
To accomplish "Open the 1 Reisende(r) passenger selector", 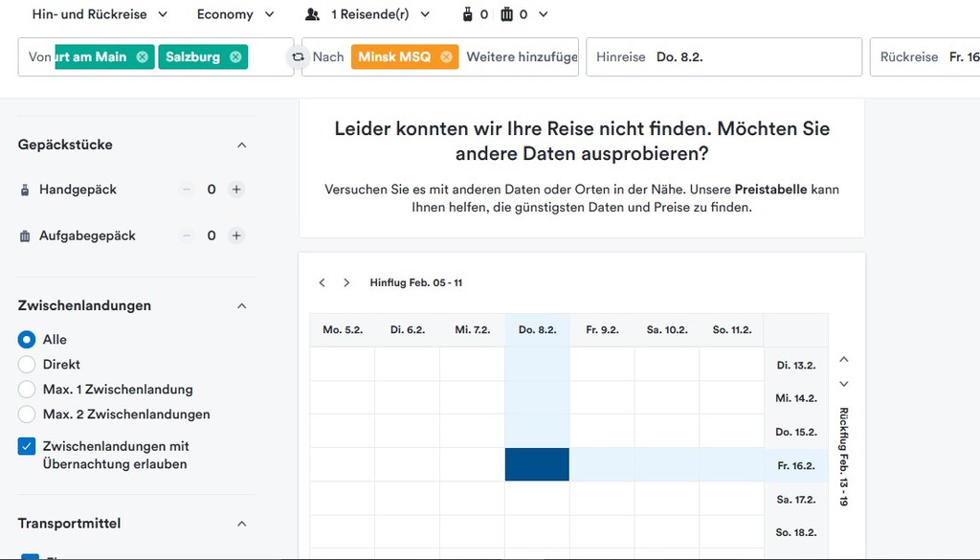I will click(367, 14).
